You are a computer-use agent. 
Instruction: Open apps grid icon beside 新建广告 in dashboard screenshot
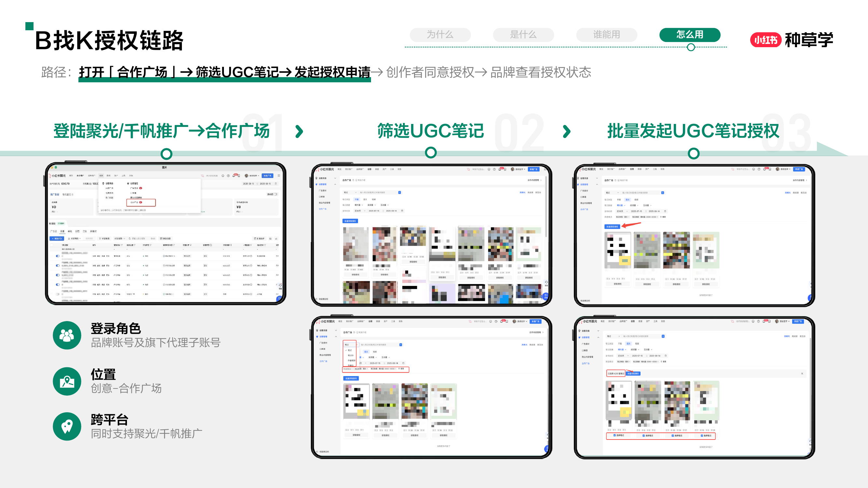[279, 175]
